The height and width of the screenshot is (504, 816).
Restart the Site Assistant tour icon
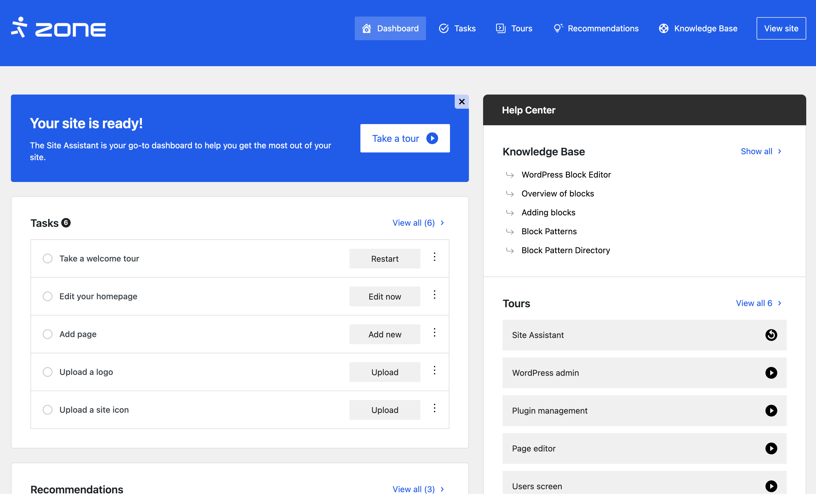[771, 335]
